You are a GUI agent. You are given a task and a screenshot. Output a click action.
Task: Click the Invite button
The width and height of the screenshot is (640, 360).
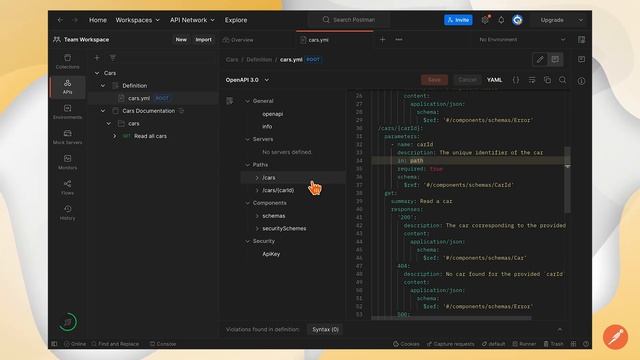pos(458,20)
